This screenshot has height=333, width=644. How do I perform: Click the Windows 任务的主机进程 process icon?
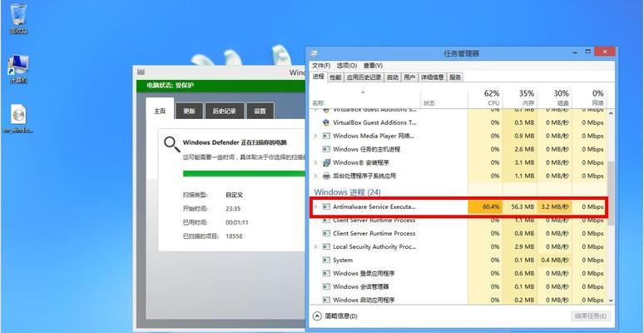pos(326,149)
